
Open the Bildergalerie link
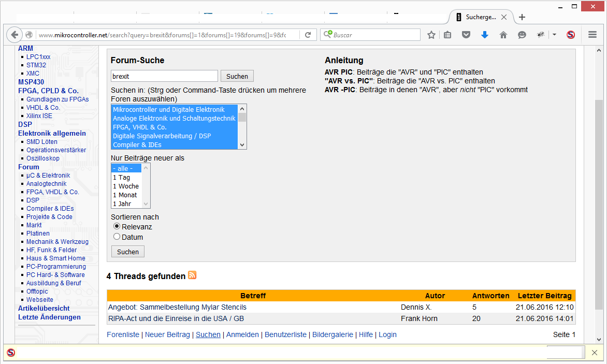(x=333, y=334)
